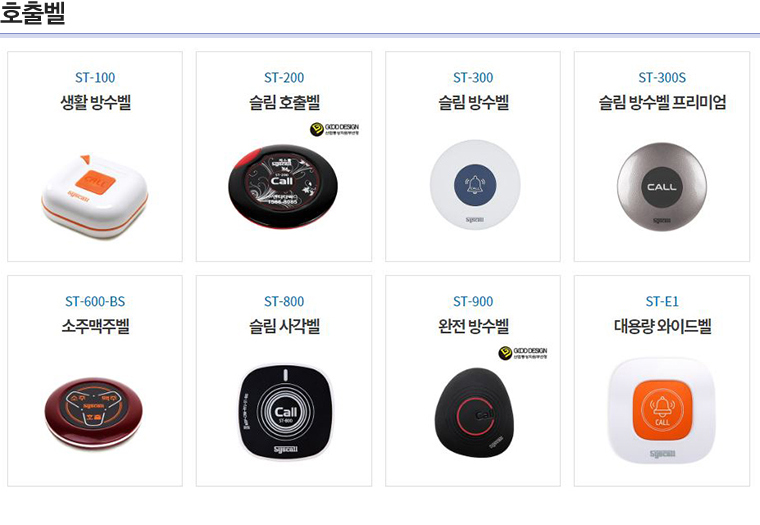Open the 슬림 방수벨 프리미엄 title
This screenshot has height=525, width=760.
pos(662,102)
